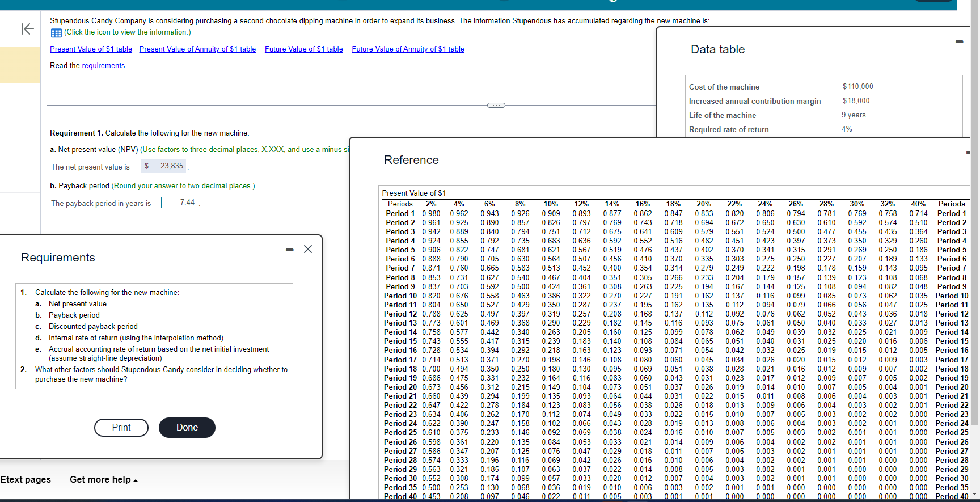Click the right-side 'Period 15' row label

coord(952,341)
